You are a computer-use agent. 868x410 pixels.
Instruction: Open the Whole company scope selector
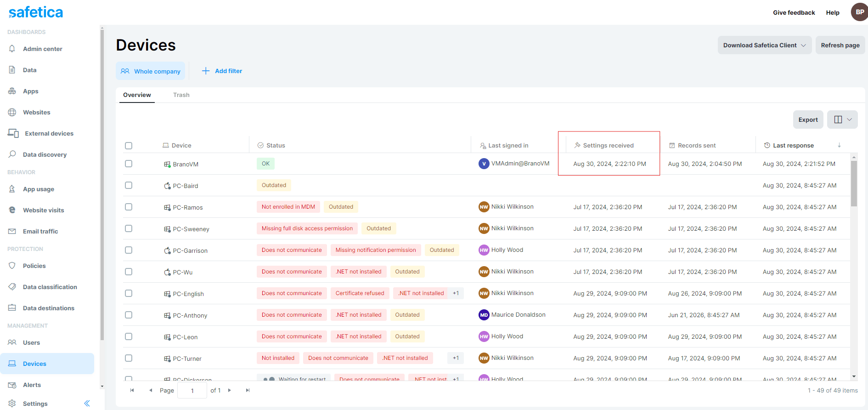click(151, 71)
